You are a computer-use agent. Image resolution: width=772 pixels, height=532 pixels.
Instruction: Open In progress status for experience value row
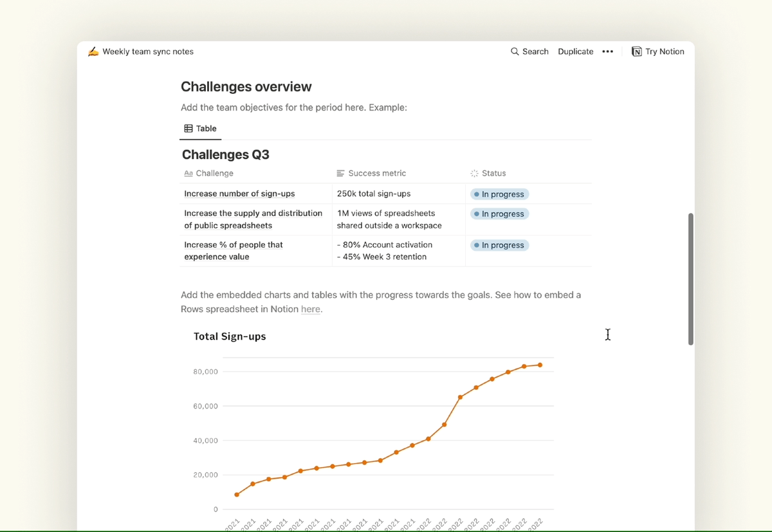(499, 245)
